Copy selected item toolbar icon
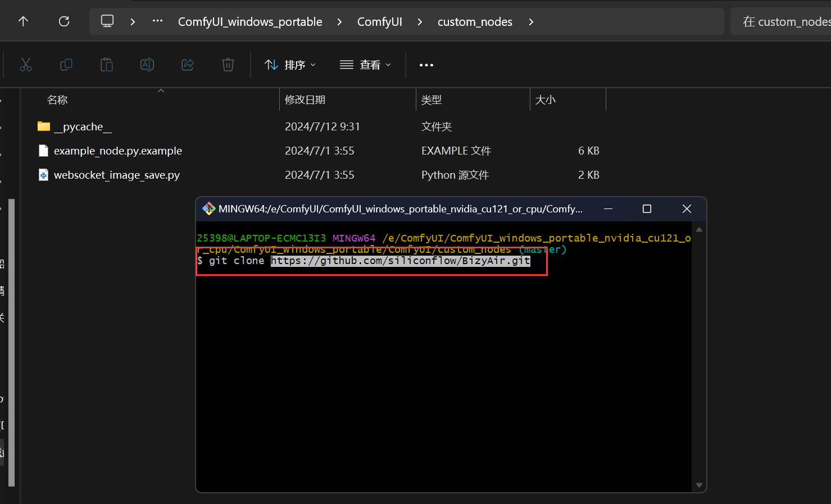The height and width of the screenshot is (504, 831). point(66,65)
